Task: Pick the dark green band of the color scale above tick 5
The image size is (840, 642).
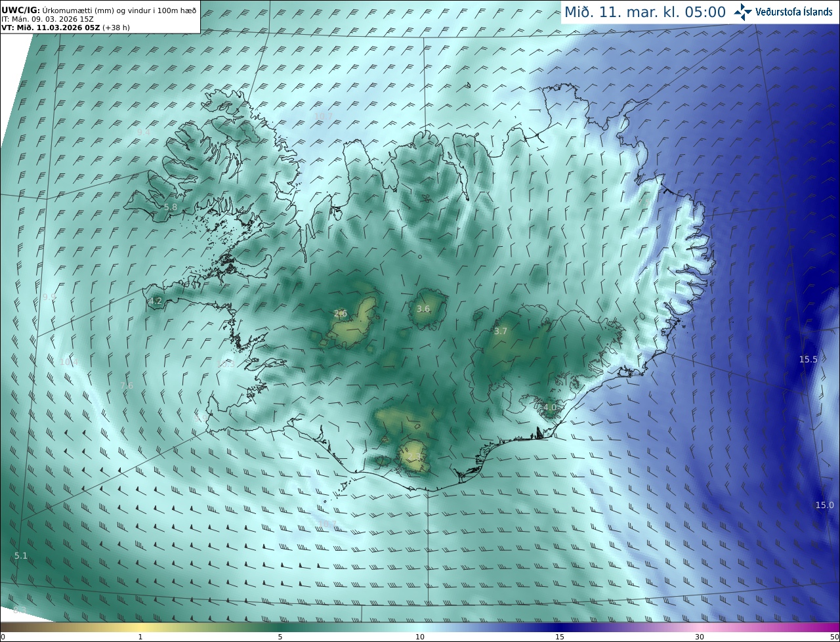Action: pos(280,627)
